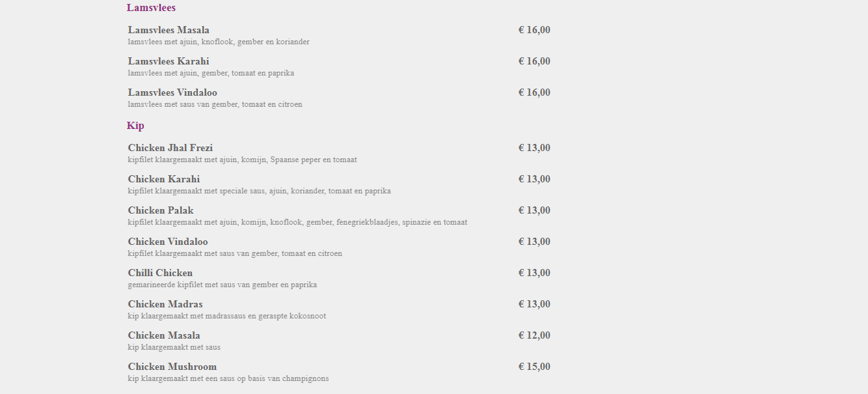Click the Lamsvlees Karahi menu item

[169, 61]
